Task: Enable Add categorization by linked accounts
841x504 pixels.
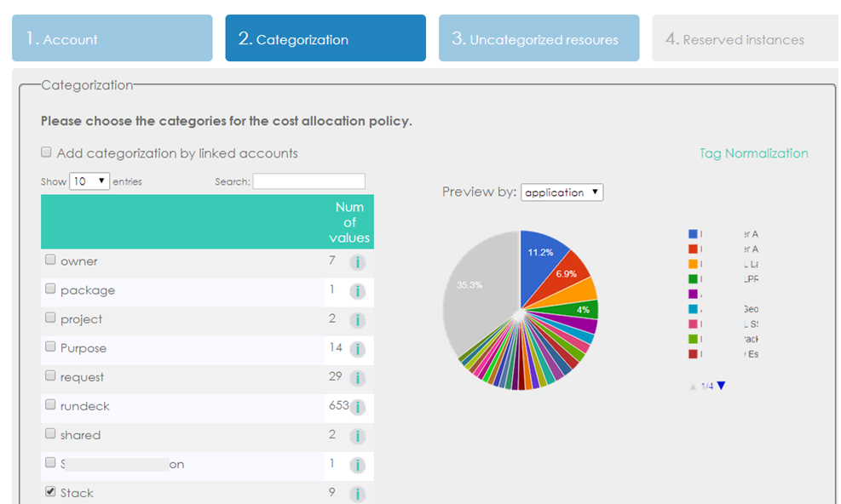Action: click(46, 153)
